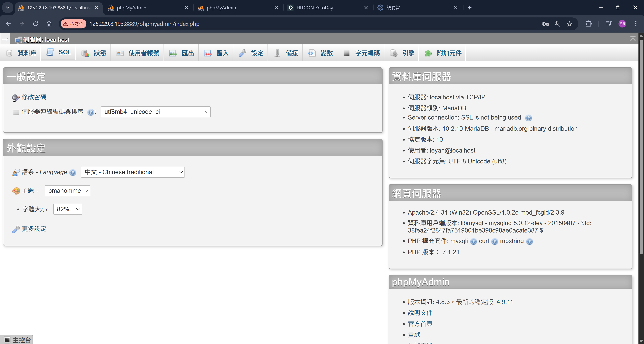Show the navigation panel arrow button
Viewport: 644px width, 344px height.
tap(5, 39)
